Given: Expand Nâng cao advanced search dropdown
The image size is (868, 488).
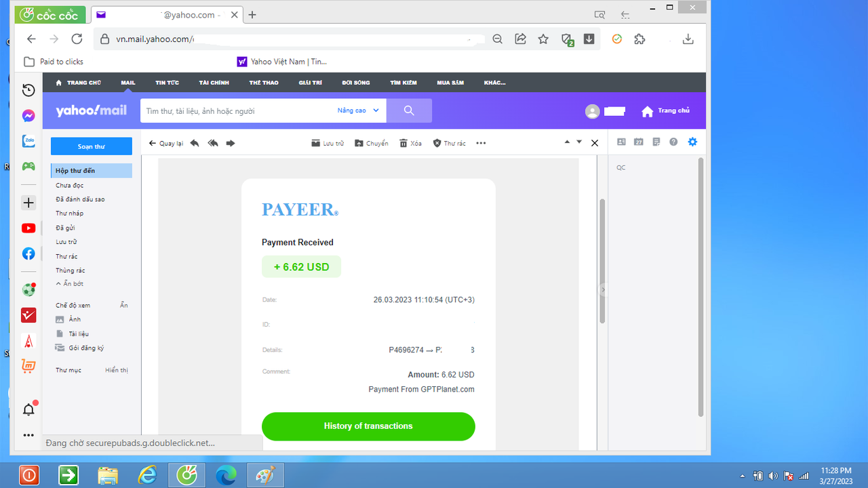Looking at the screenshot, I should [358, 110].
